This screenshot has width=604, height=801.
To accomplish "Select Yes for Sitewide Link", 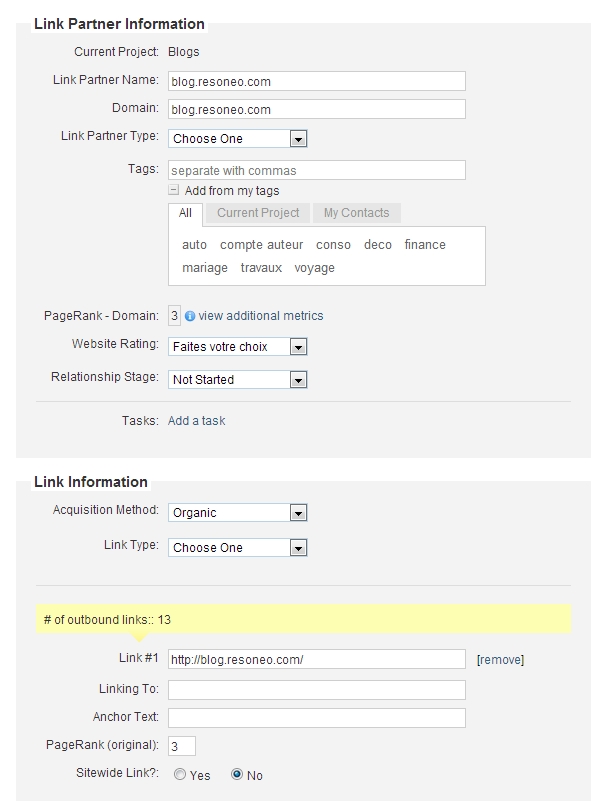I will pos(180,774).
